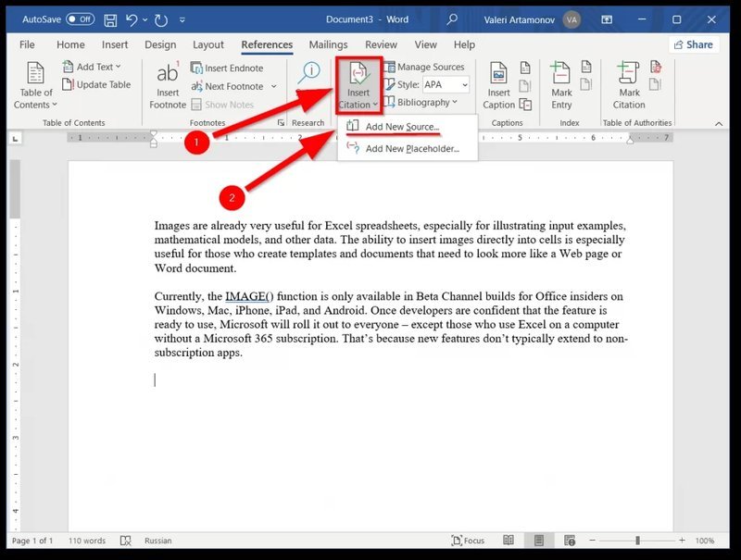The height and width of the screenshot is (560, 741).
Task: Expand the Bibliography dropdown
Action: point(421,102)
